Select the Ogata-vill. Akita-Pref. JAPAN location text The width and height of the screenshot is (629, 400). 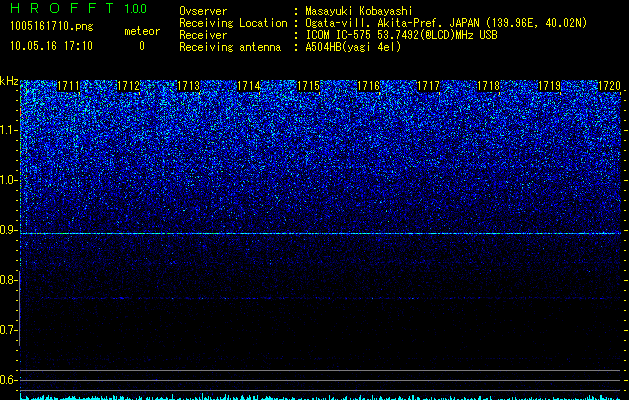pos(446,23)
